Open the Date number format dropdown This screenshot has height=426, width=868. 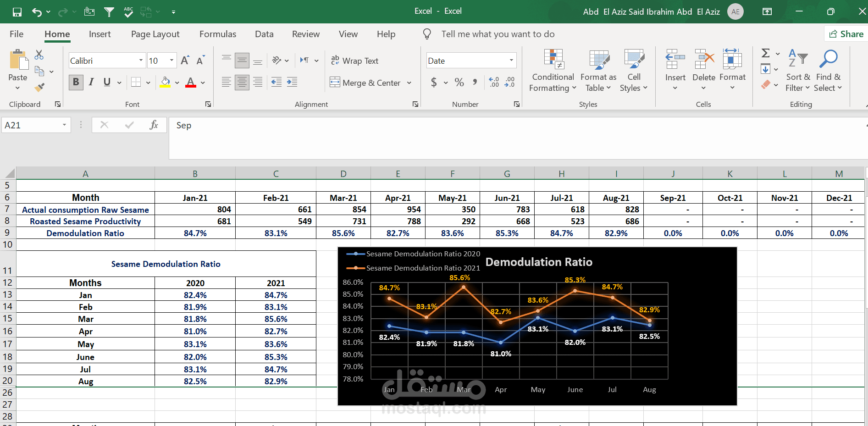511,61
